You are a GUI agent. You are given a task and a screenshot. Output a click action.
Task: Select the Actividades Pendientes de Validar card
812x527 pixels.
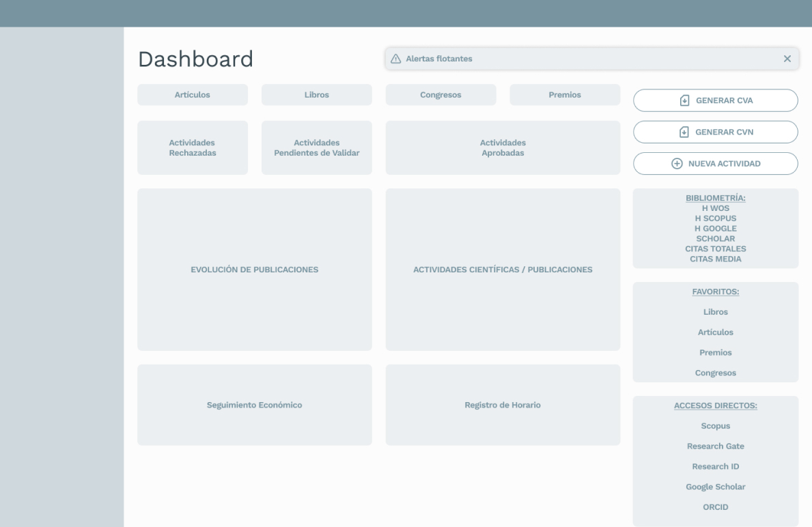point(316,147)
